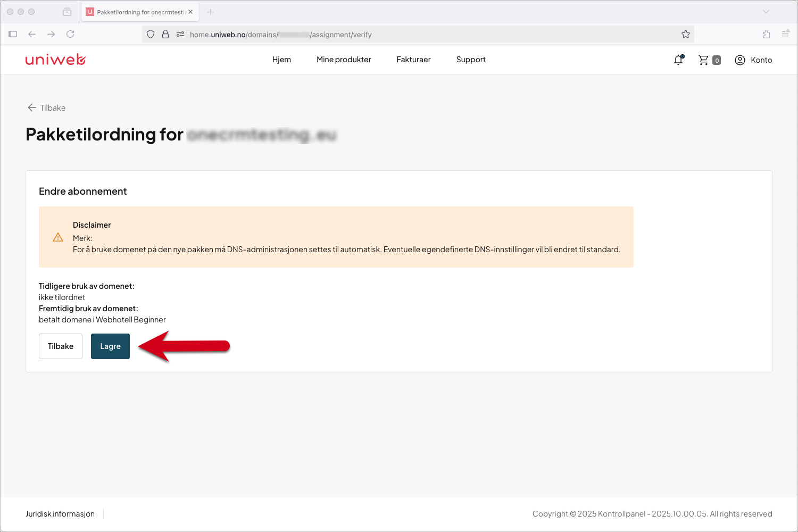Open the shopping cart
This screenshot has height=532, width=798.
703,60
